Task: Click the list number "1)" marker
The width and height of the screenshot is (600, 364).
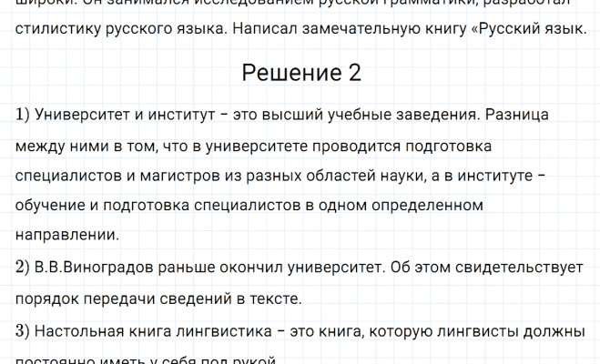Action: pyautogui.click(x=24, y=116)
